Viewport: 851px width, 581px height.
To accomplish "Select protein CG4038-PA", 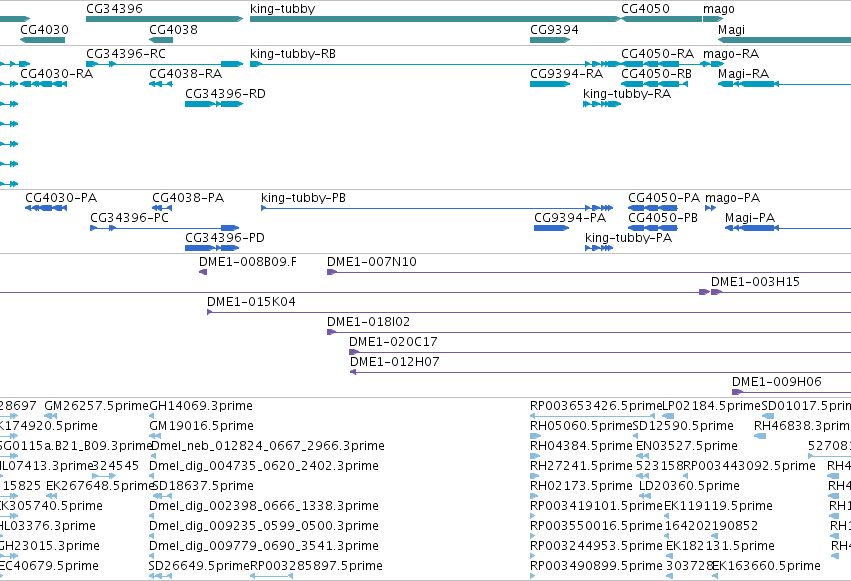I will pos(162,208).
